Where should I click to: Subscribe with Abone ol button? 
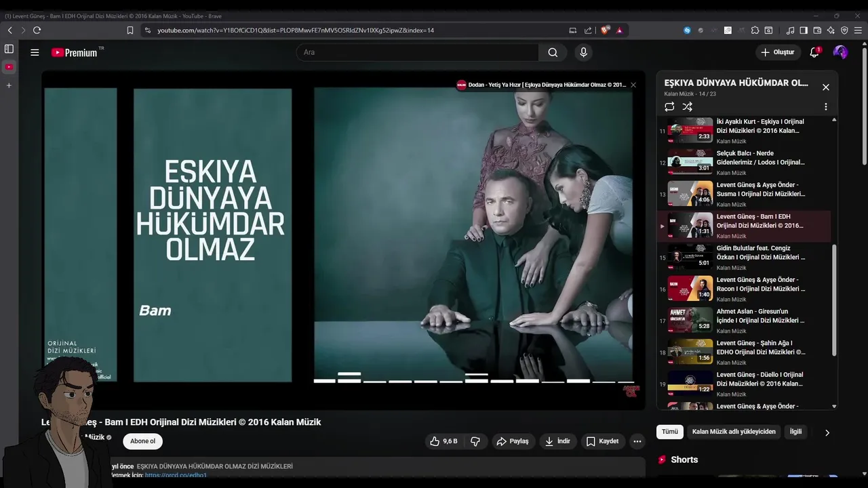(x=142, y=441)
